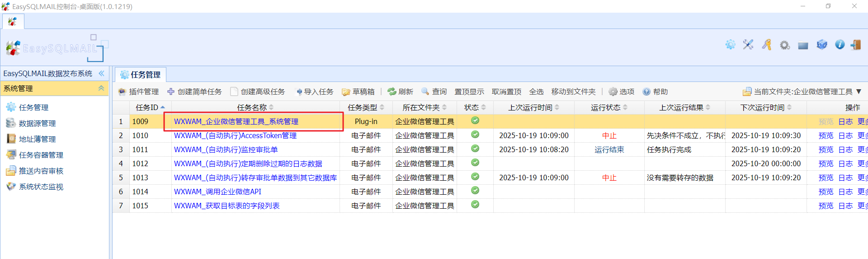Sort by the 任务名称 column header
Screen dimensions: 868x259
[252, 107]
